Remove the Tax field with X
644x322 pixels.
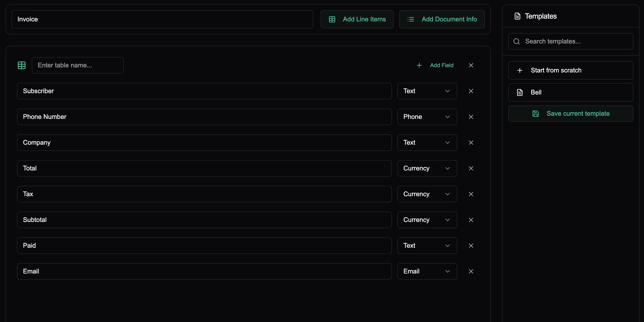click(471, 194)
